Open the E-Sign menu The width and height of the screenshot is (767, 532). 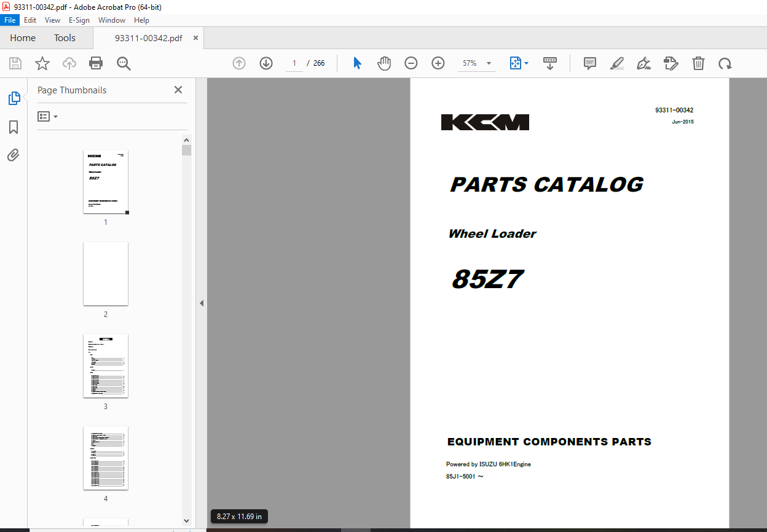tap(79, 20)
